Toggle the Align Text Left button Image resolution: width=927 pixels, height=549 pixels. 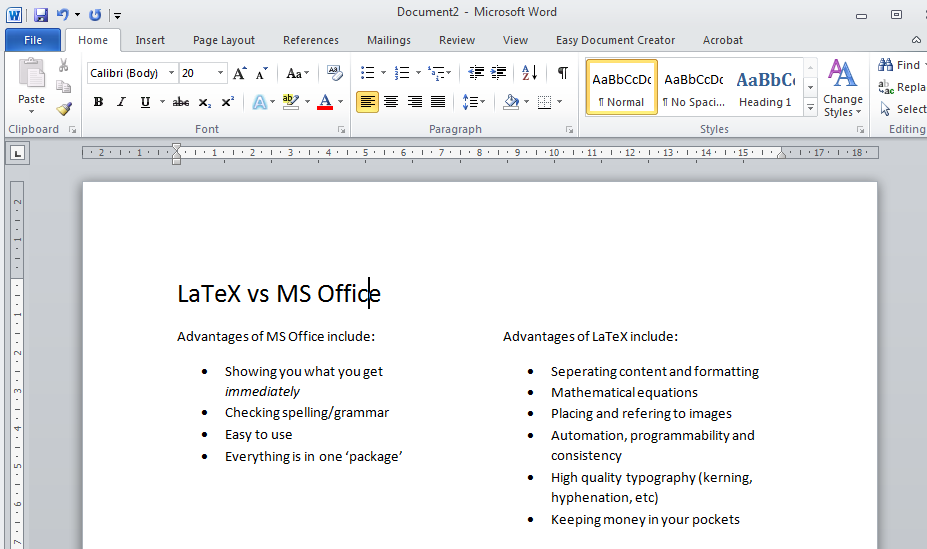coord(367,102)
